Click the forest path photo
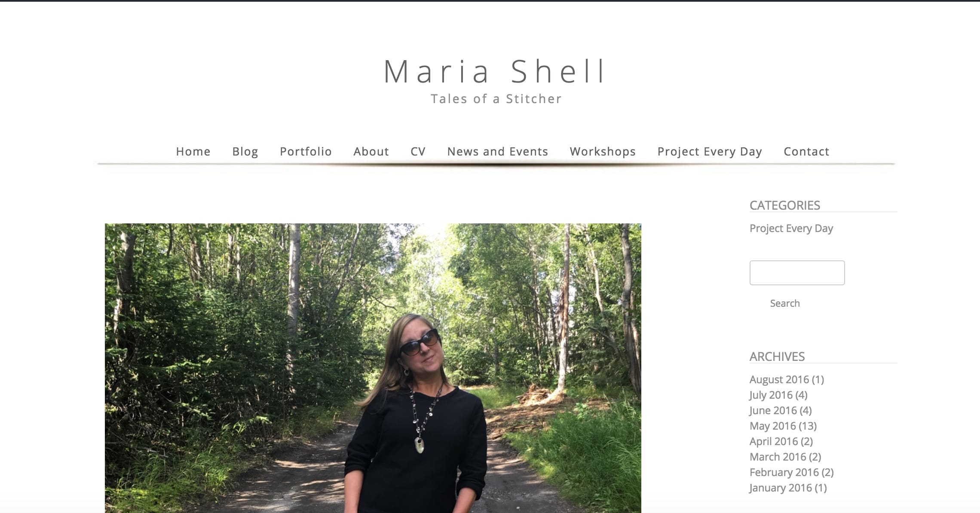The image size is (980, 513). [x=373, y=368]
